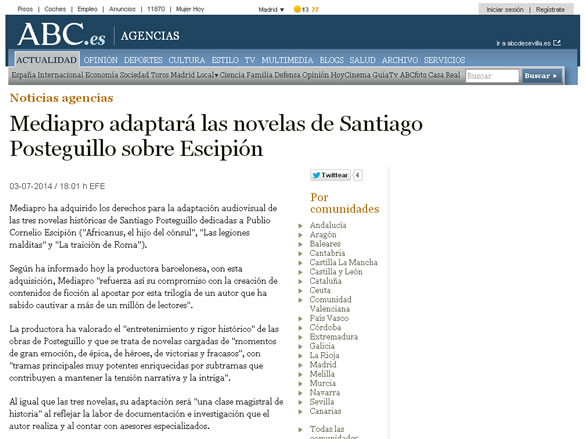Viewport: 585px width, 439px height.
Task: Open Castilla y León community news
Action: 336,272
